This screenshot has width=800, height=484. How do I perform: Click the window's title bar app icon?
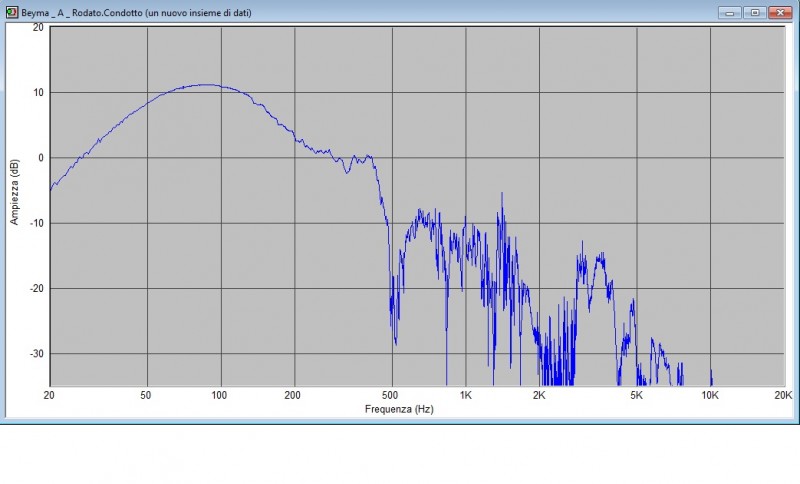[x=12, y=12]
